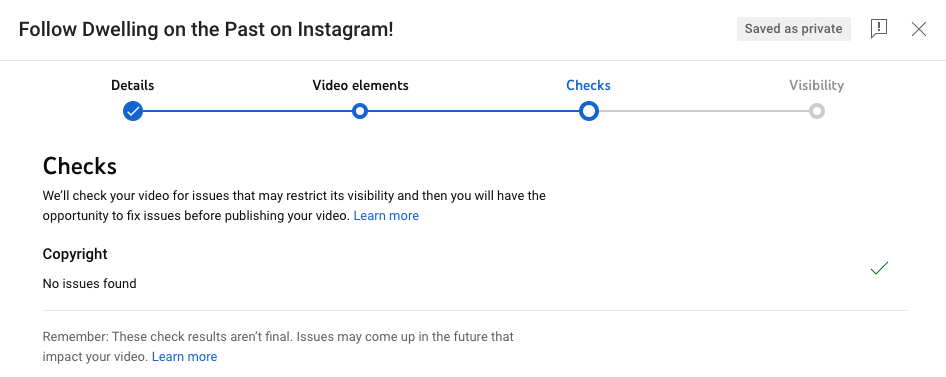Click progress line between Checks and Visibility
This screenshot has height=377, width=946.
pyautogui.click(x=703, y=111)
